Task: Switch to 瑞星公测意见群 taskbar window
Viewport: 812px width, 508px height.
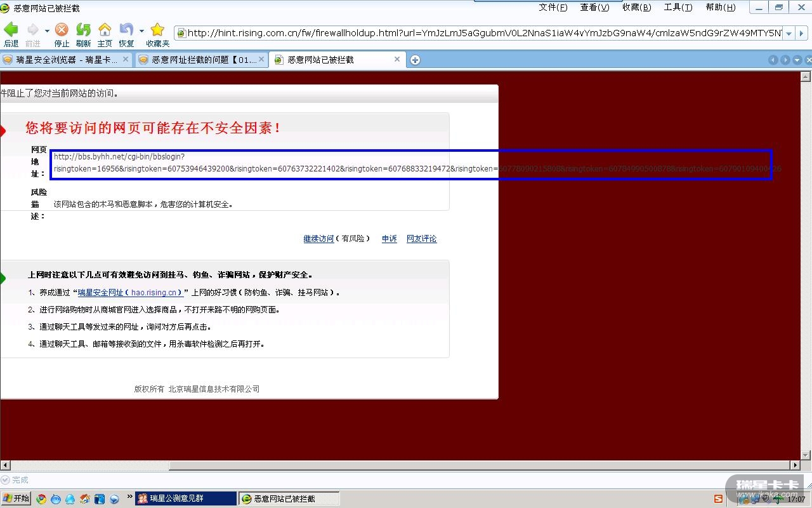Action: pos(186,498)
